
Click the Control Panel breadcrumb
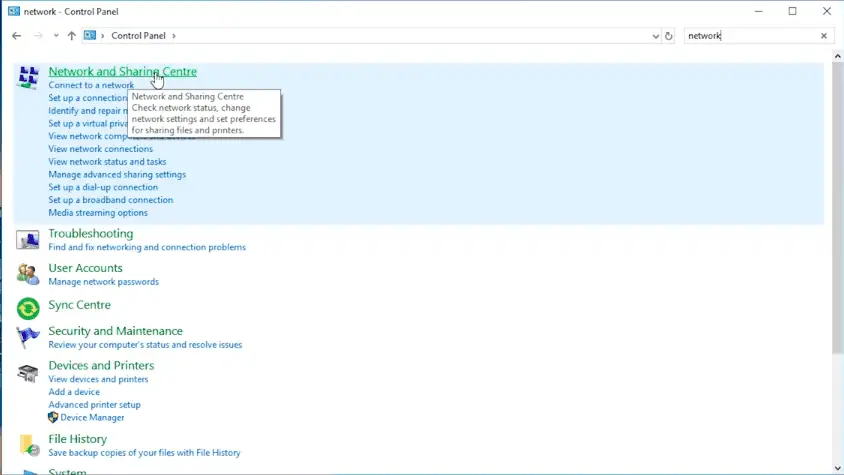click(x=138, y=36)
